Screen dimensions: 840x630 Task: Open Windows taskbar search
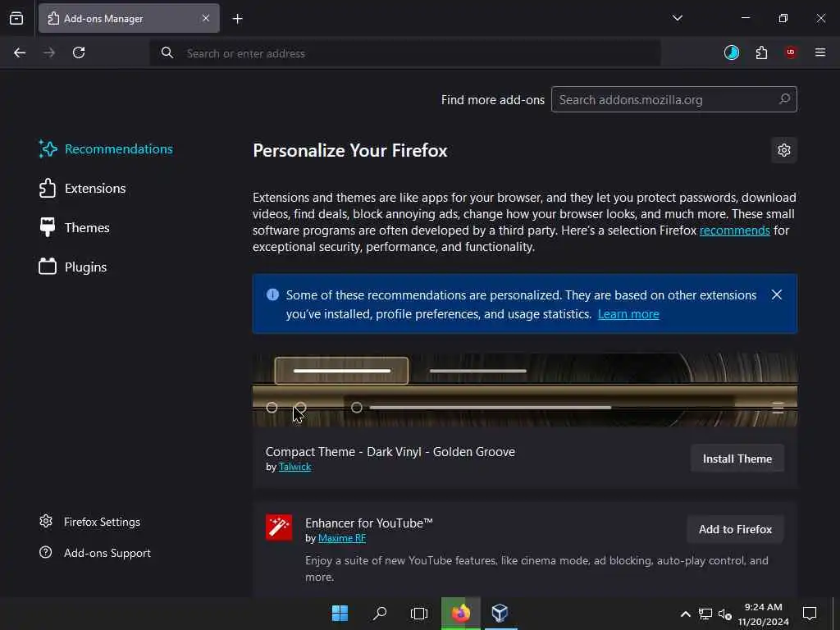click(x=379, y=614)
